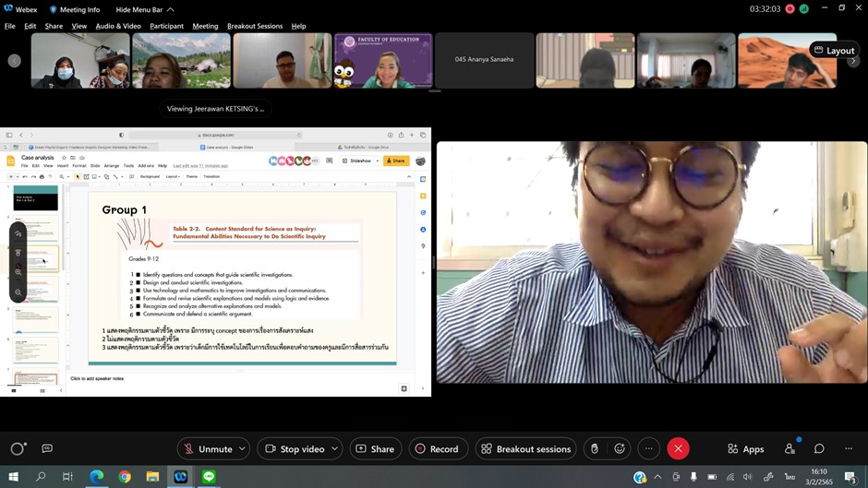Expand video options arrow next to Stop video
Image resolution: width=868 pixels, height=488 pixels.
pyautogui.click(x=335, y=448)
